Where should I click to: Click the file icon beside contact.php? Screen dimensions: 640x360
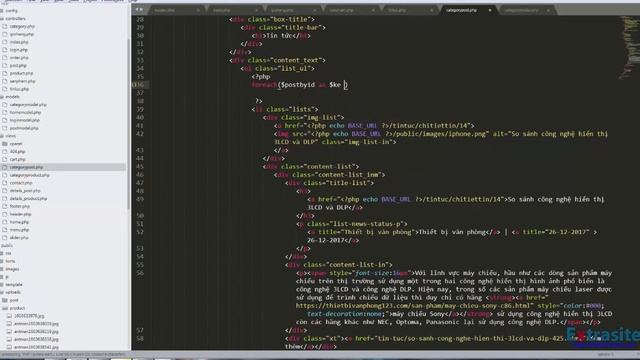coord(5,183)
